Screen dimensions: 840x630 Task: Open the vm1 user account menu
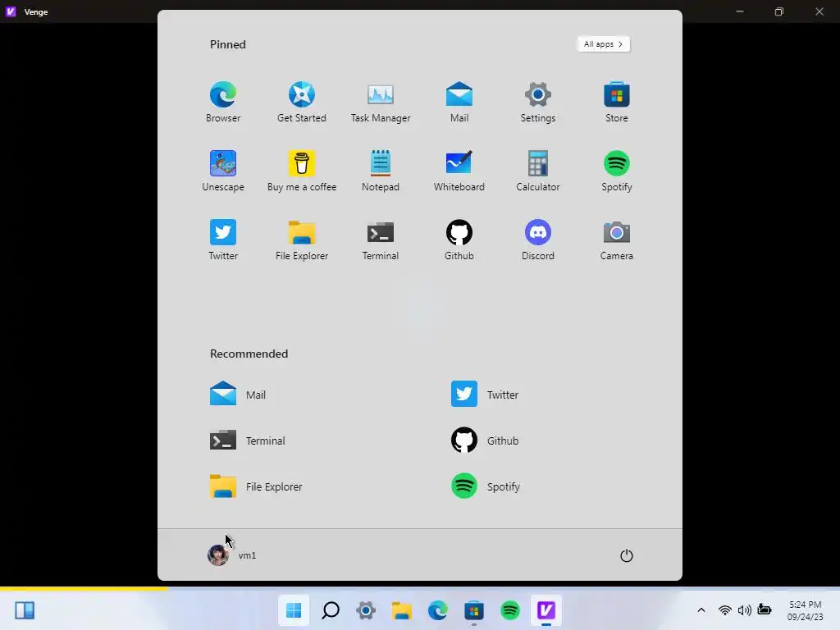pos(232,555)
